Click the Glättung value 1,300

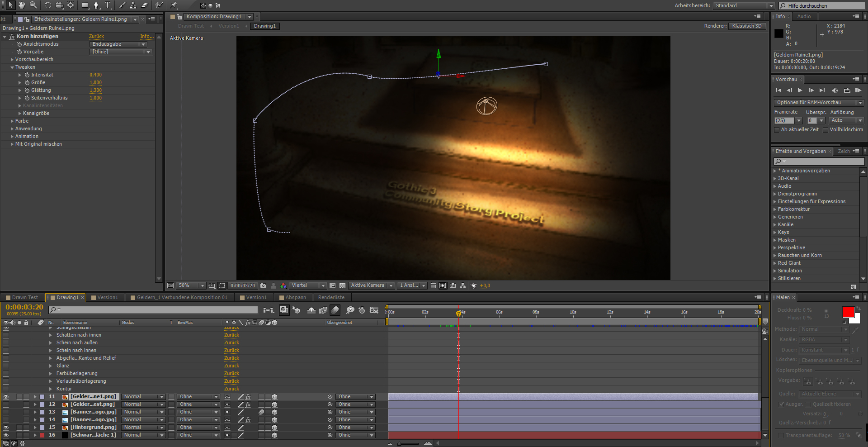pos(95,90)
